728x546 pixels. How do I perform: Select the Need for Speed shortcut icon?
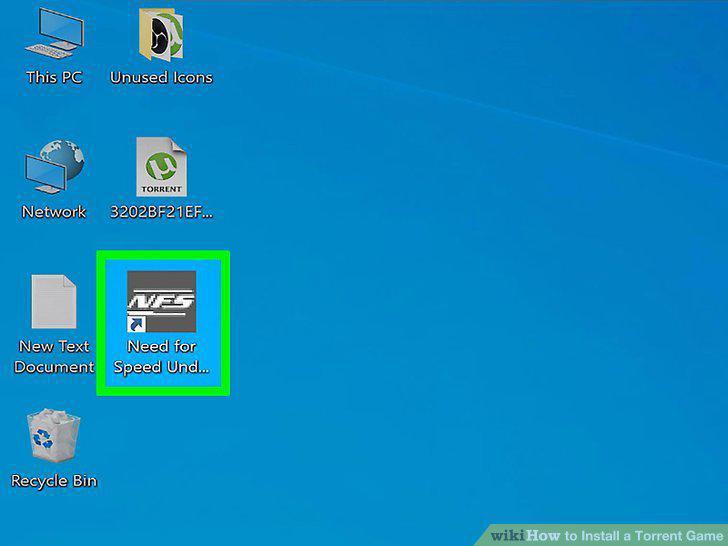pyautogui.click(x=162, y=301)
